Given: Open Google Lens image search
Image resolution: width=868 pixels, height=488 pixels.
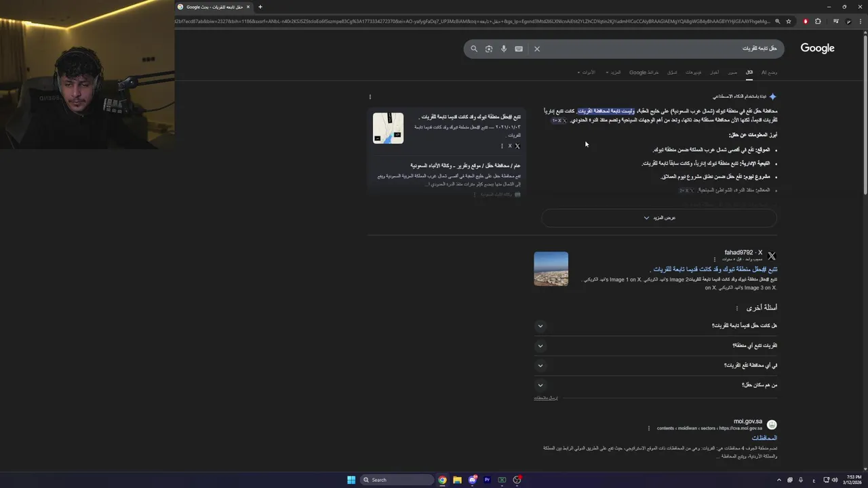Looking at the screenshot, I should [x=489, y=49].
